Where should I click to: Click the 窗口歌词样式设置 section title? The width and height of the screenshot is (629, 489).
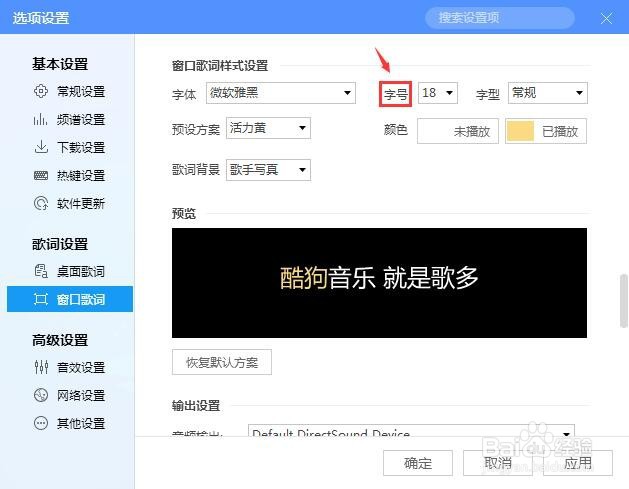(x=220, y=65)
